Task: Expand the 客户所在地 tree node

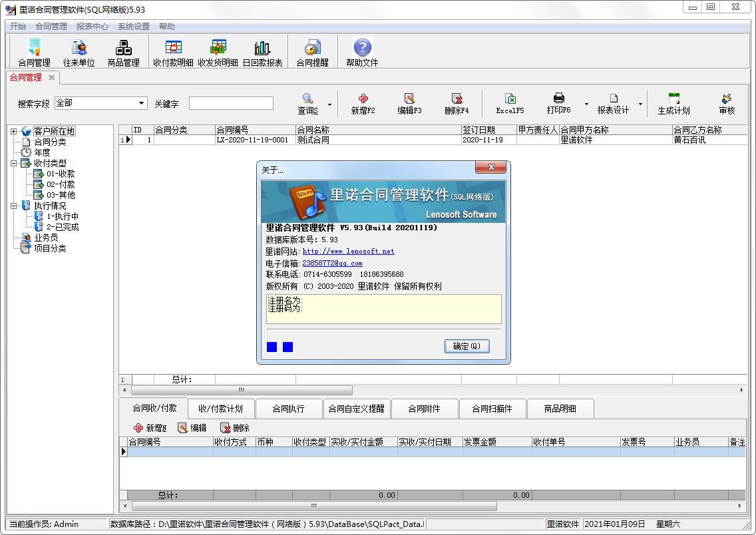Action: [x=14, y=131]
